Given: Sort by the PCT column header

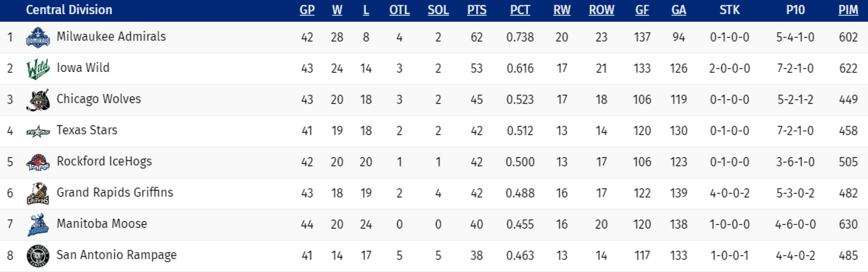Looking at the screenshot, I should (520, 10).
